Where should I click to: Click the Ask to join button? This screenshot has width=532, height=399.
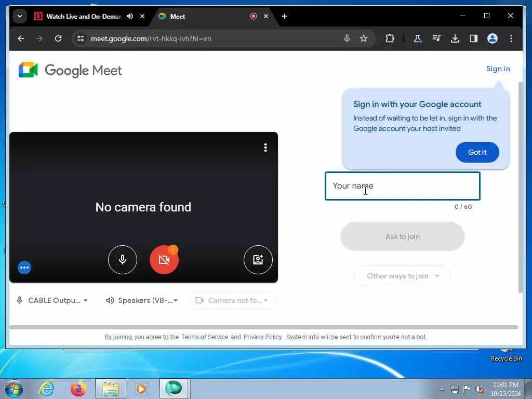coord(403,236)
